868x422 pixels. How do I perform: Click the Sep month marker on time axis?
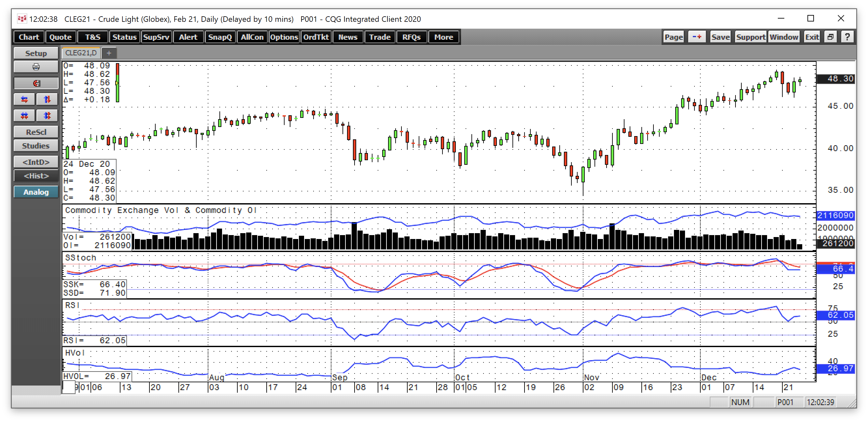(340, 377)
